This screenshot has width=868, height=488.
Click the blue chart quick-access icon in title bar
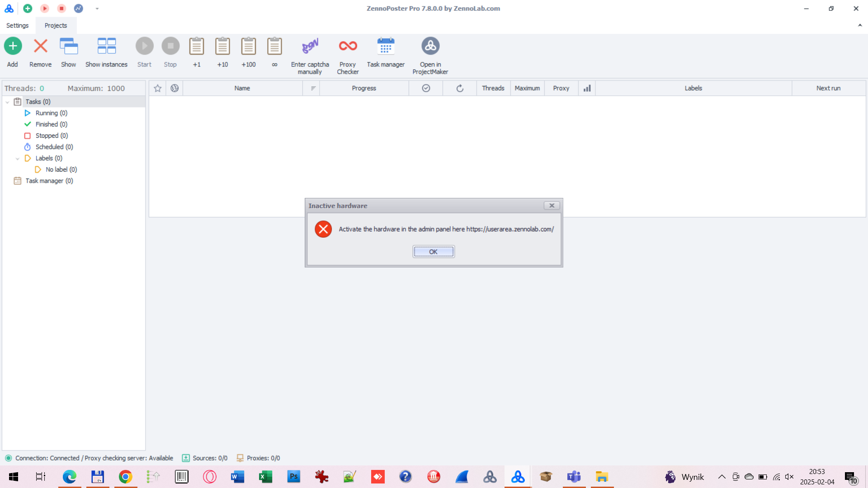click(79, 8)
